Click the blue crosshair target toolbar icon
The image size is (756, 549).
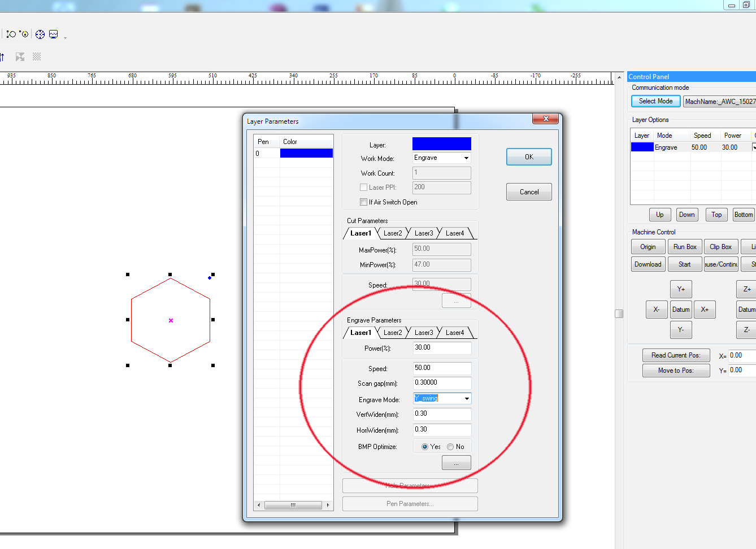(x=40, y=34)
